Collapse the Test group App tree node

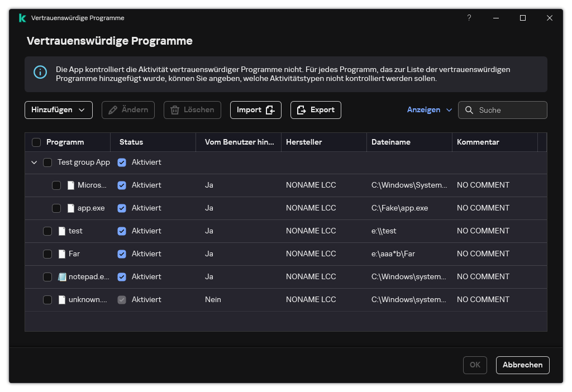34,162
